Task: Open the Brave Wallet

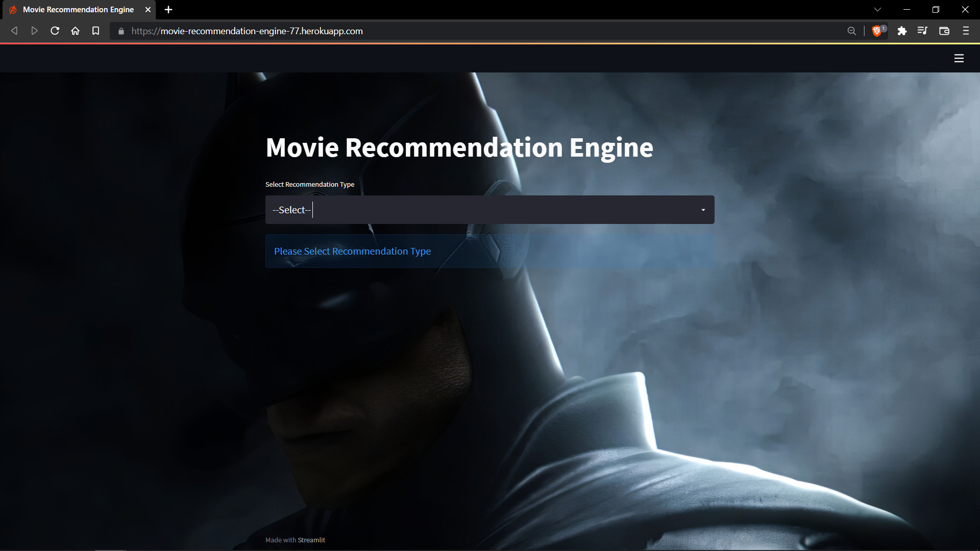Action: click(944, 31)
